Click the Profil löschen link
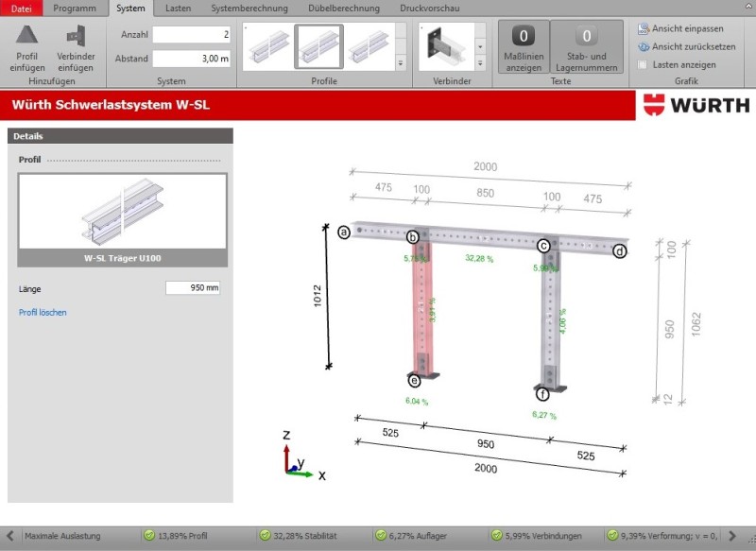This screenshot has width=756, height=551. coord(43,312)
